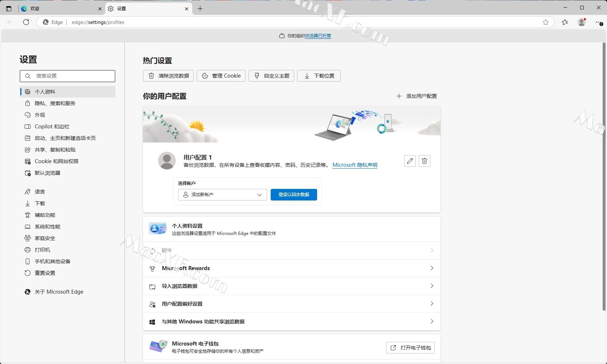Click the Microsoft 电子钱包 wallet icon
Viewport: 607px width, 364px height.
(x=158, y=346)
